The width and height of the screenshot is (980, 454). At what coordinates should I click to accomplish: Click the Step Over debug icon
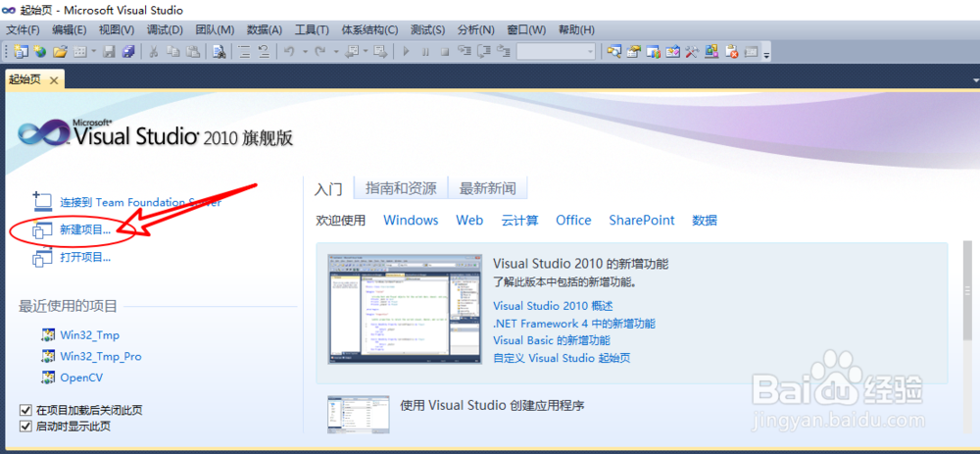(484, 52)
